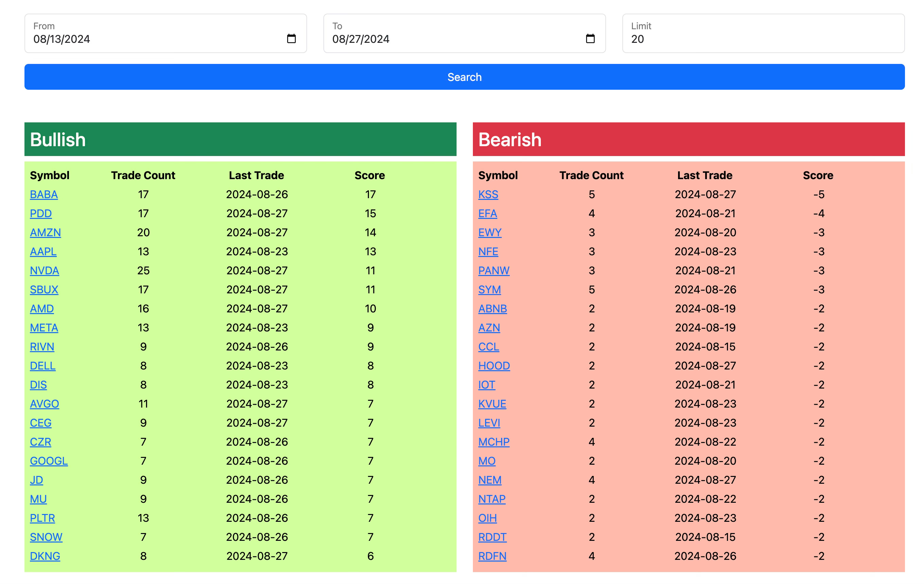Open the MCHP symbol link
This screenshot has height=584, width=924.
click(494, 442)
